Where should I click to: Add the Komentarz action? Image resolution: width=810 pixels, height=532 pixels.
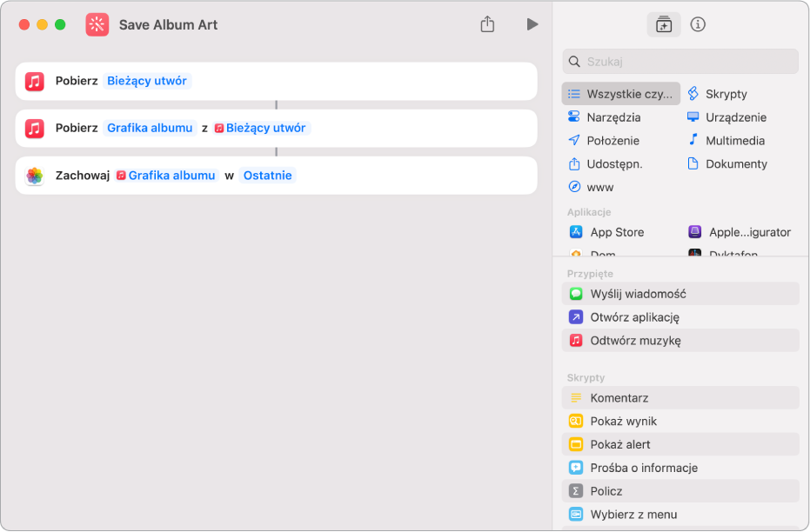pos(680,398)
